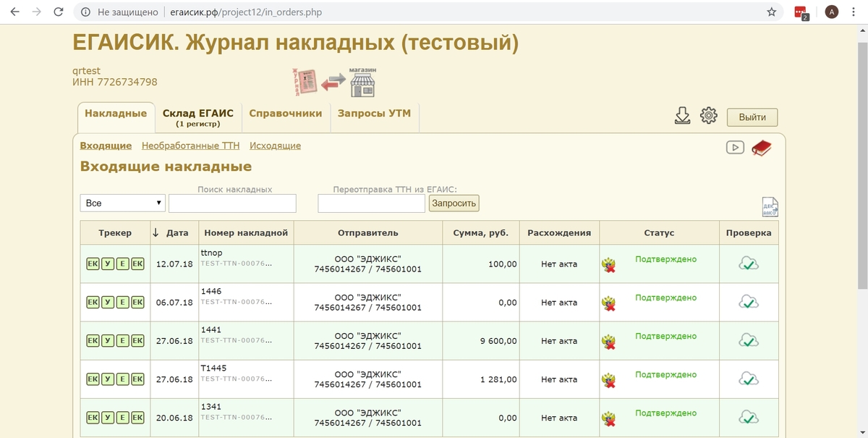868x438 pixels.
Task: Go to the Запросы УТМ tab
Action: [374, 114]
